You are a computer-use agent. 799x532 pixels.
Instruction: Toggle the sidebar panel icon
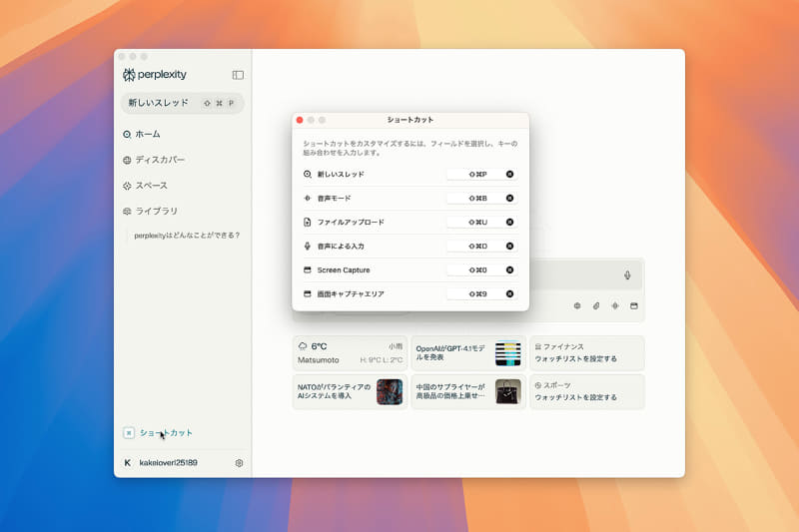[238, 75]
